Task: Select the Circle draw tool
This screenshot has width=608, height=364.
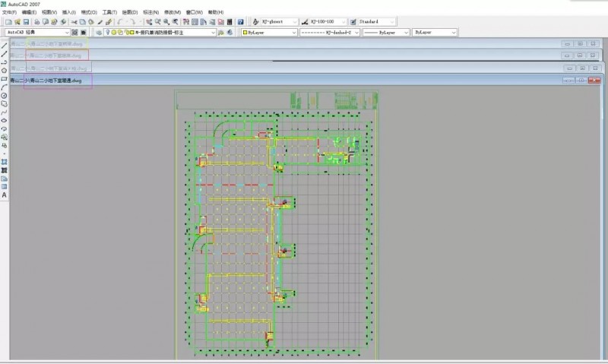Action: pos(5,96)
